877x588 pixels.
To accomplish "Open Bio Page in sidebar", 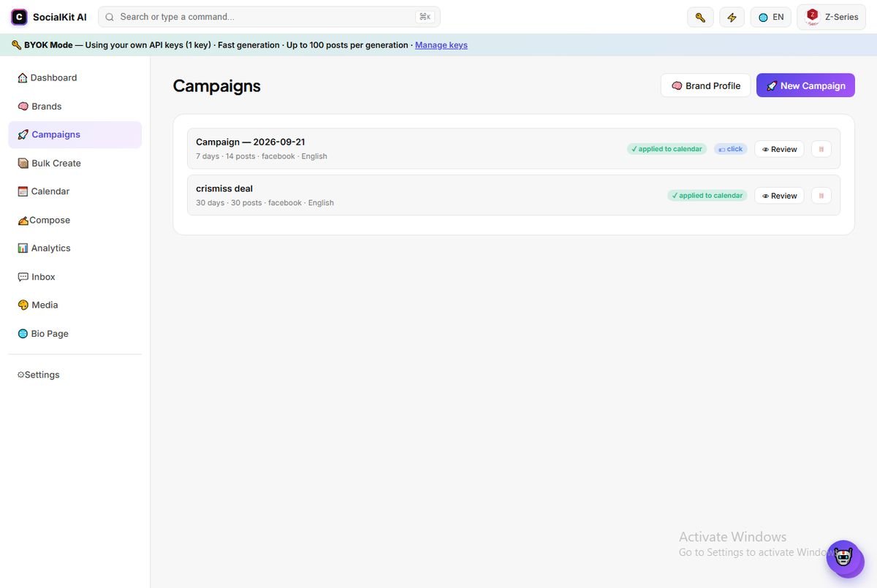I will pos(75,334).
